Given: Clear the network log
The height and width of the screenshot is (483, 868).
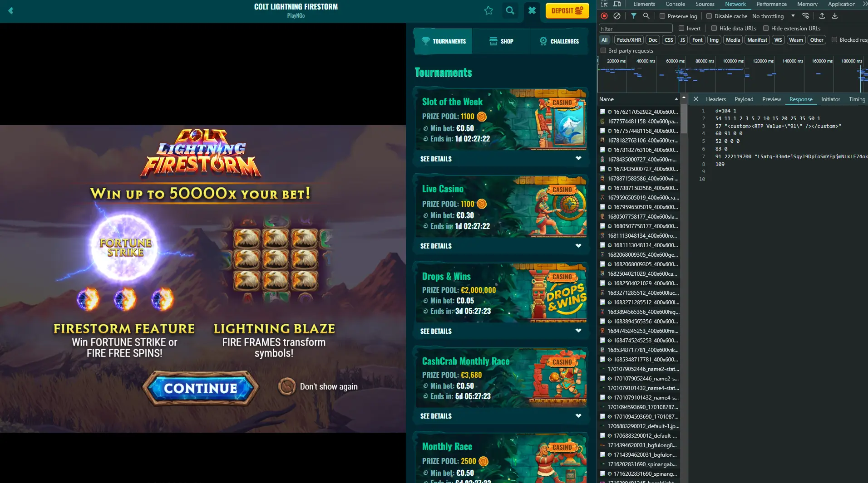Looking at the screenshot, I should [616, 16].
